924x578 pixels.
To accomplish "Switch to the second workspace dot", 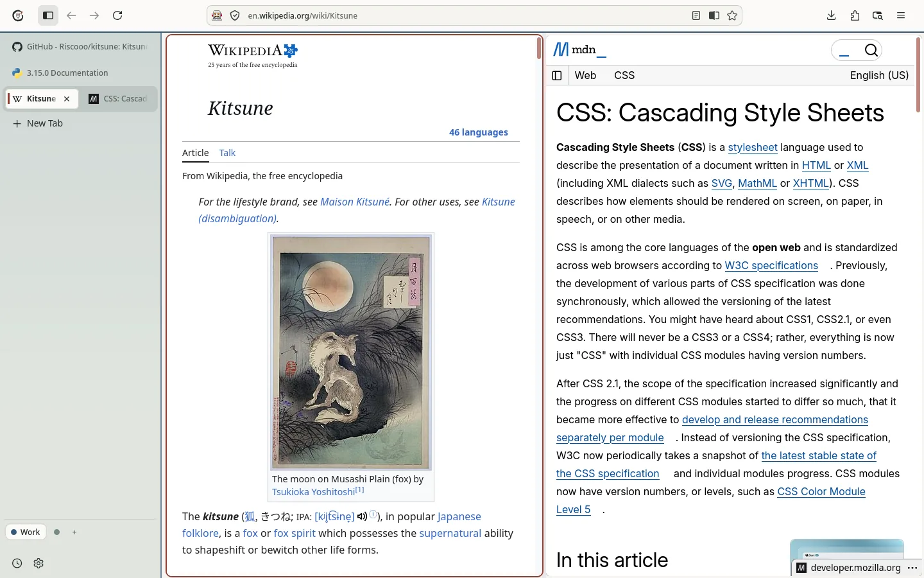I will [57, 532].
